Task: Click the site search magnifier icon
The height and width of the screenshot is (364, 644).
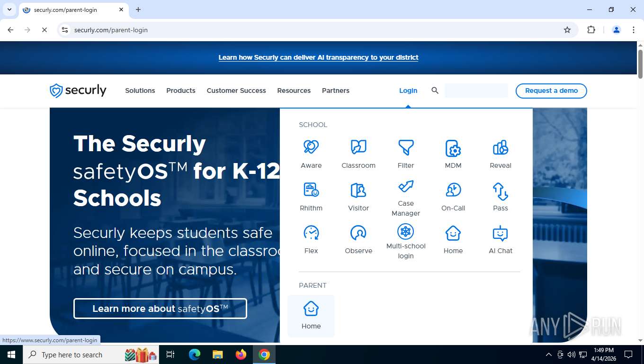Action: pos(435,91)
